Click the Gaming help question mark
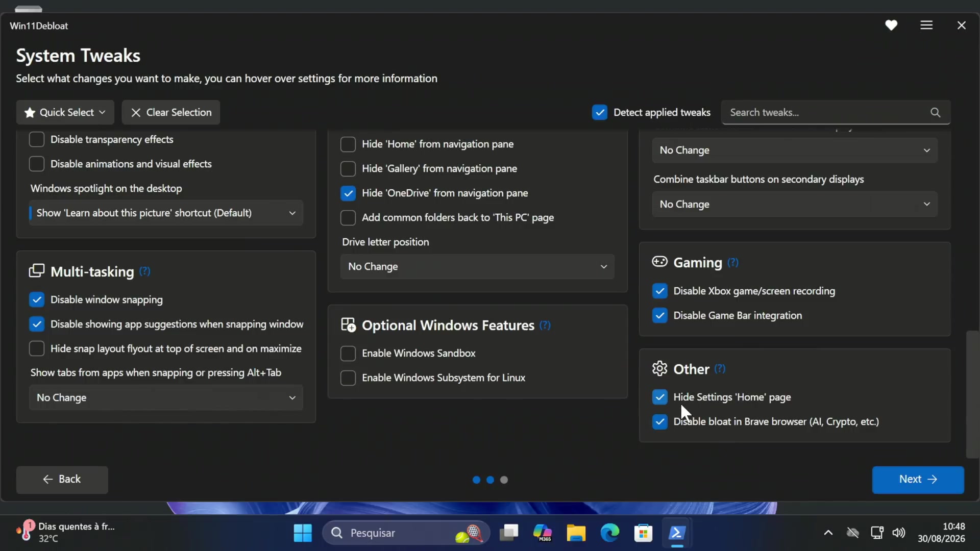 [x=733, y=262]
